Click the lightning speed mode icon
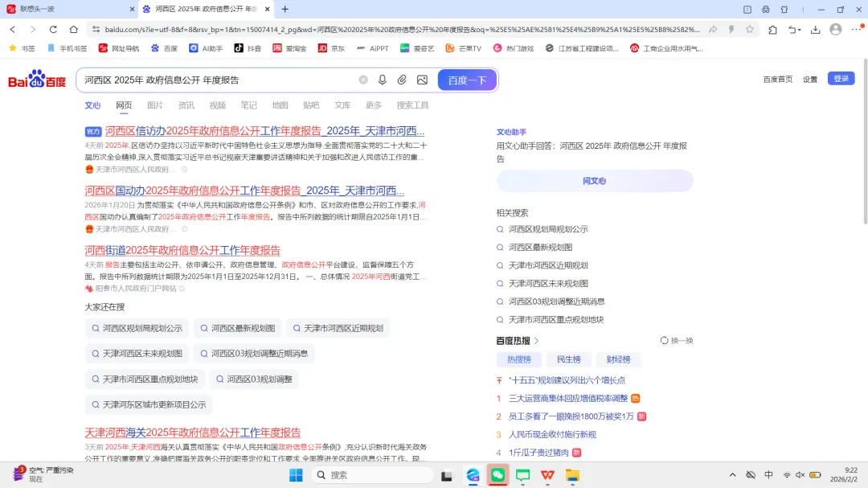This screenshot has width=868, height=488. click(731, 30)
